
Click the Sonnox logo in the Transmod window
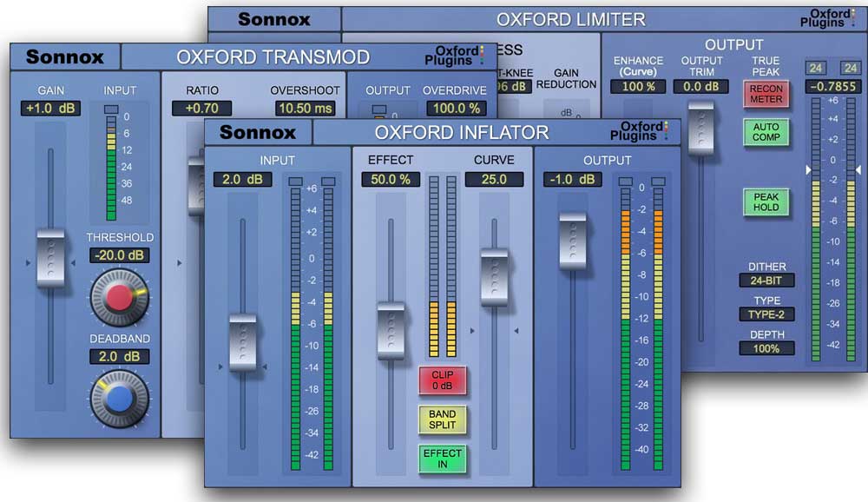[x=65, y=57]
